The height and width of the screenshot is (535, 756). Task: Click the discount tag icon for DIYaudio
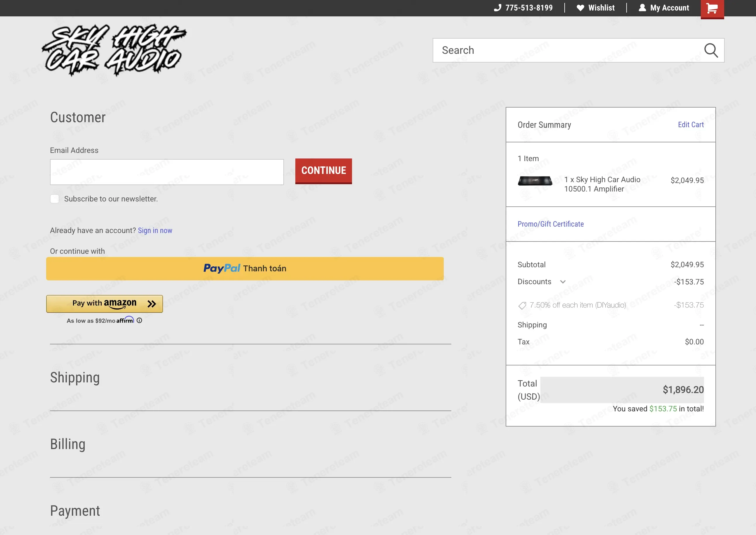(522, 306)
